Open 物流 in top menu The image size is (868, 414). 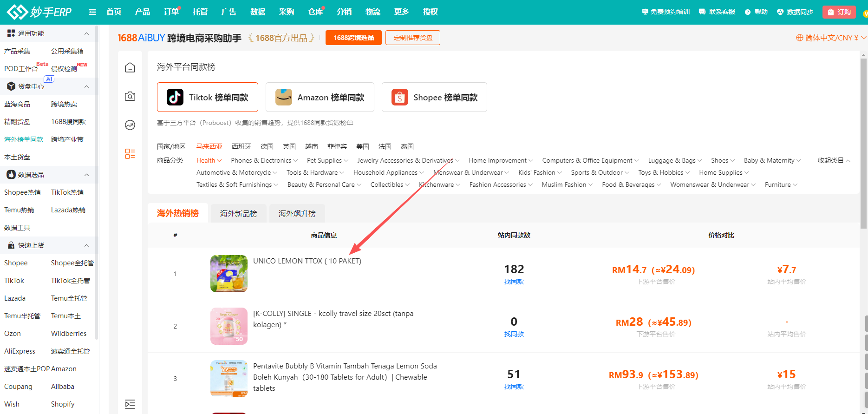click(373, 12)
